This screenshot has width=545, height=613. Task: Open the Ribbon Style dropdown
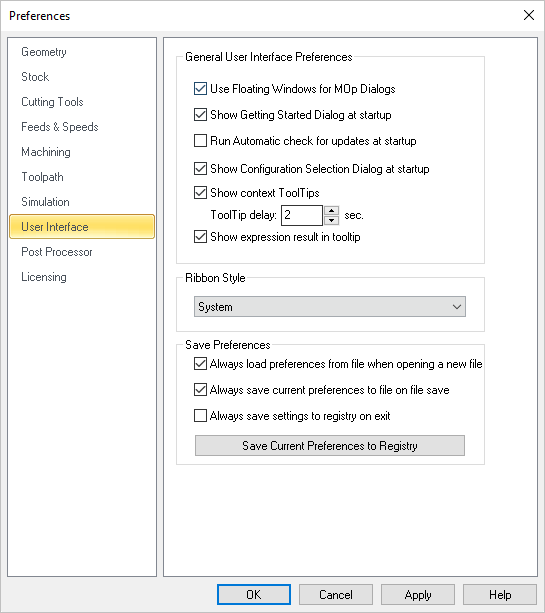coord(330,306)
